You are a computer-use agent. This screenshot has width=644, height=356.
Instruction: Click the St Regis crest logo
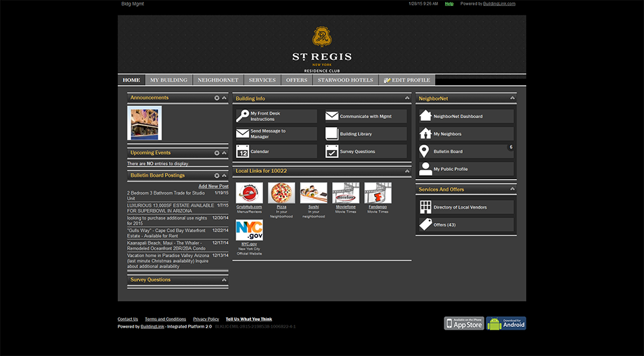(321, 36)
